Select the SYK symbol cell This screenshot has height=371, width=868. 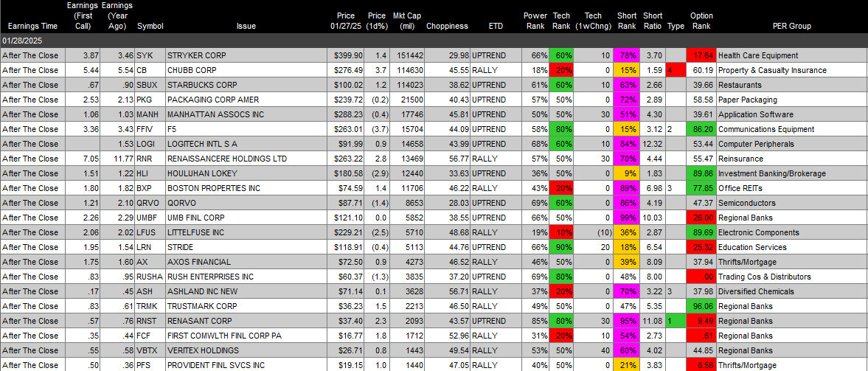coord(150,55)
